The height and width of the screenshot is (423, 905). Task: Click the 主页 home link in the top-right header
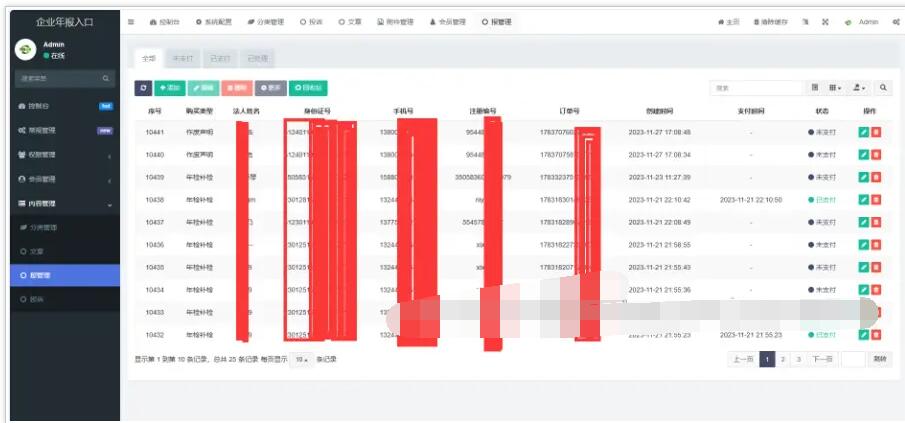pyautogui.click(x=728, y=22)
